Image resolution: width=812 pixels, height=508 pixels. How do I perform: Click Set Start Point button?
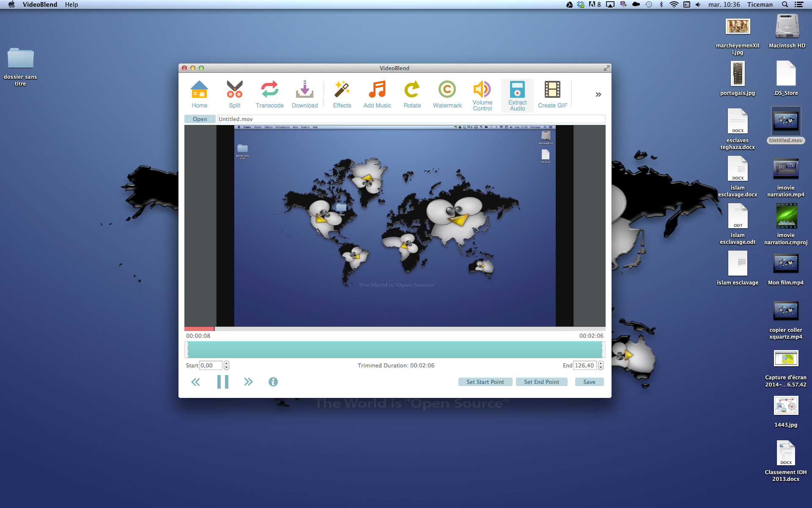(x=485, y=382)
